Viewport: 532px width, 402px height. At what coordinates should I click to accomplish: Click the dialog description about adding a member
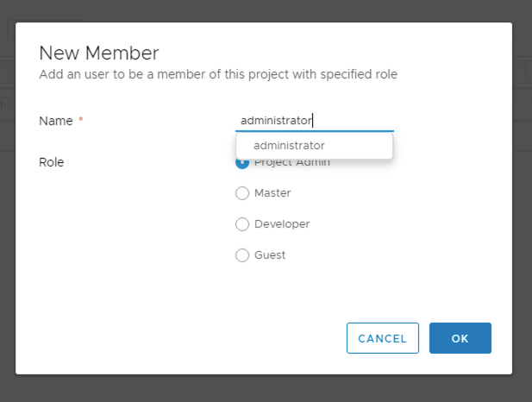point(218,74)
